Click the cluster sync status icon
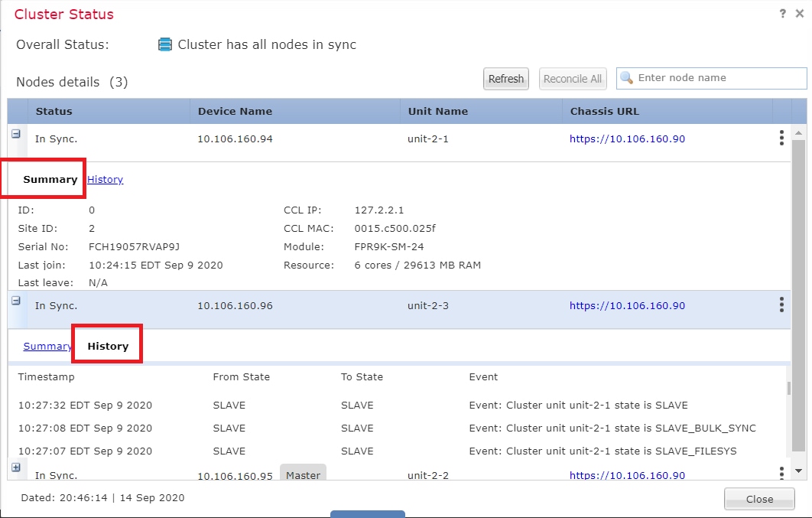The height and width of the screenshot is (518, 812). 164,44
